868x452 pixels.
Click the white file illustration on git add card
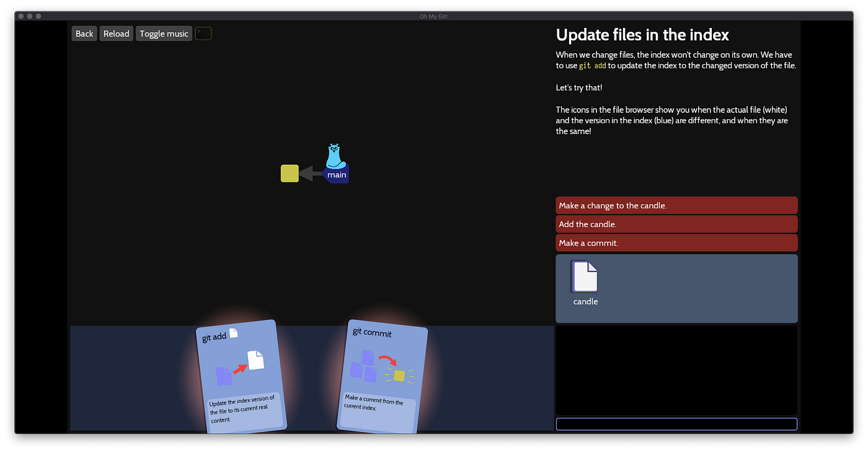click(x=256, y=360)
